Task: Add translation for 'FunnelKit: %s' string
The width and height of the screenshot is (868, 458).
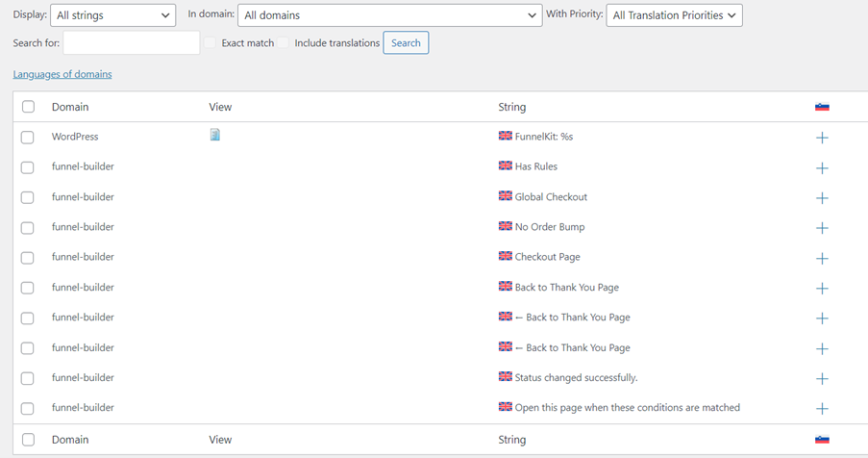Action: pyautogui.click(x=822, y=138)
